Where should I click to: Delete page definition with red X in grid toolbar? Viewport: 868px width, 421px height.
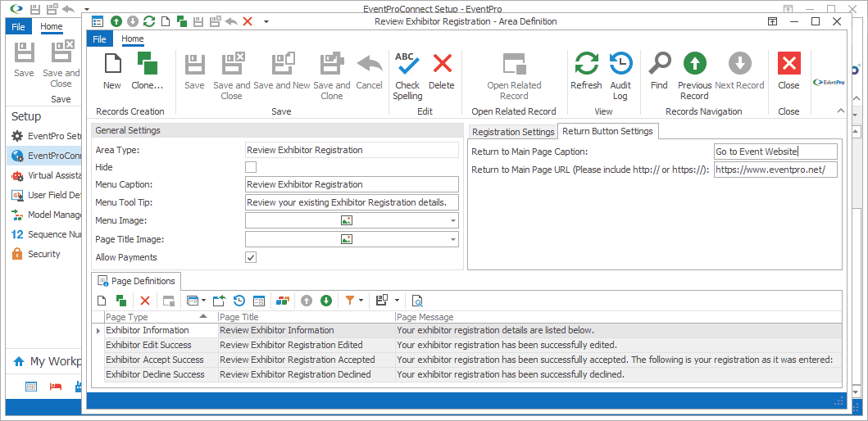coord(145,301)
